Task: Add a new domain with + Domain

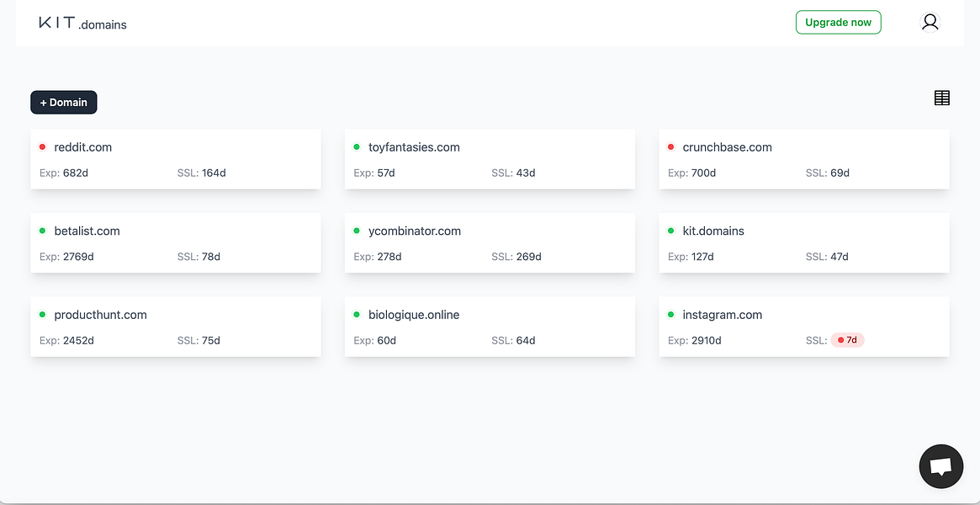Action: (x=63, y=102)
